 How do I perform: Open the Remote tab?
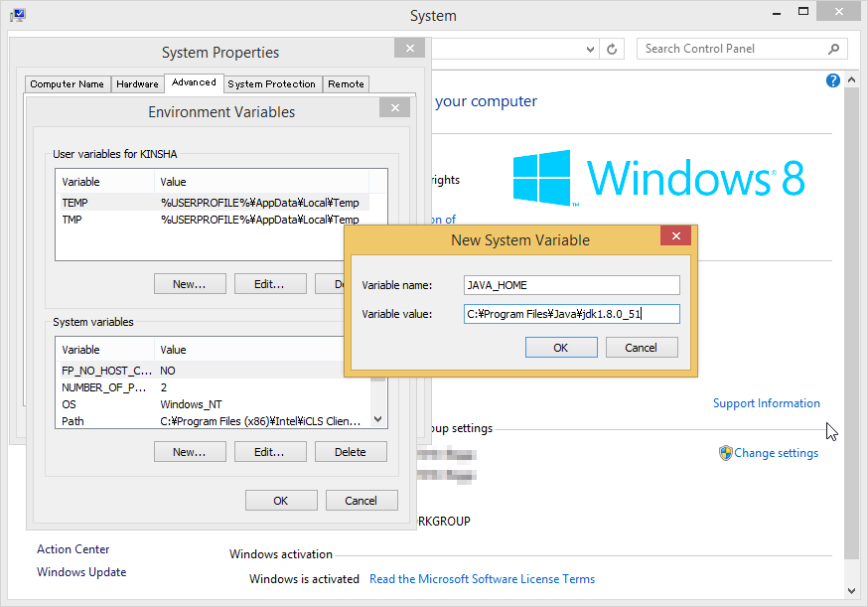point(346,84)
